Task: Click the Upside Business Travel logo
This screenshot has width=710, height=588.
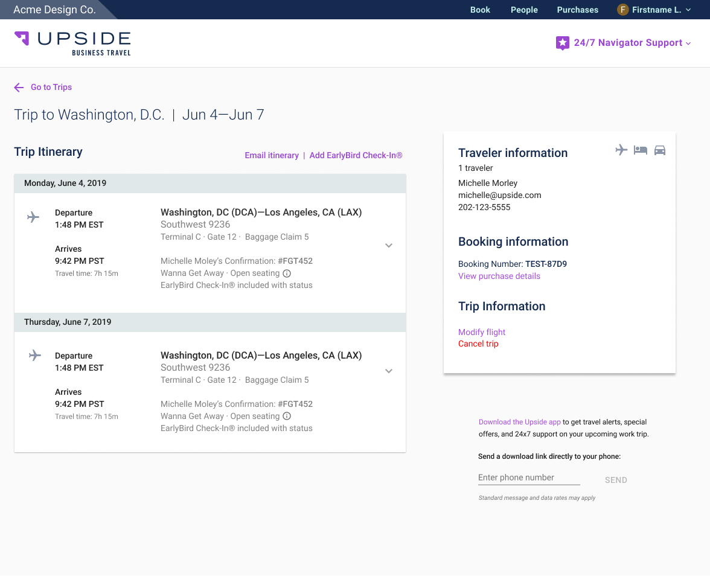Action: pyautogui.click(x=72, y=44)
